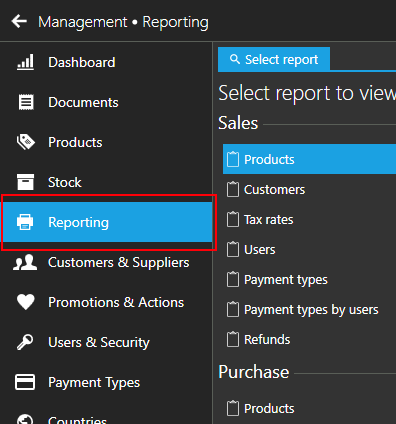Select the highlighted Reporting menu item
The image size is (396, 424).
coord(107,222)
